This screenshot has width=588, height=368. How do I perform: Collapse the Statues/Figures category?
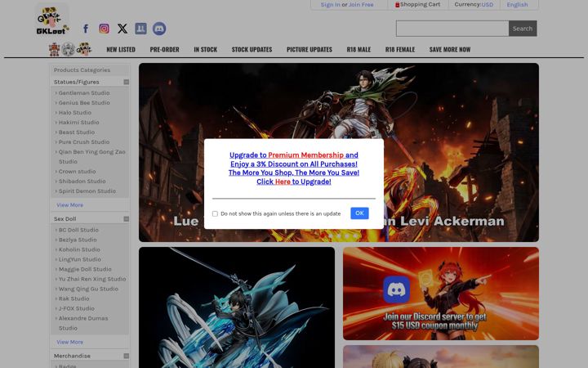coord(127,82)
